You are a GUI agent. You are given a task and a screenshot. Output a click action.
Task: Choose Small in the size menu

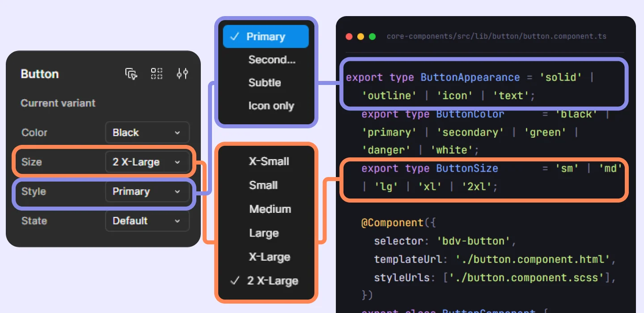tap(263, 185)
